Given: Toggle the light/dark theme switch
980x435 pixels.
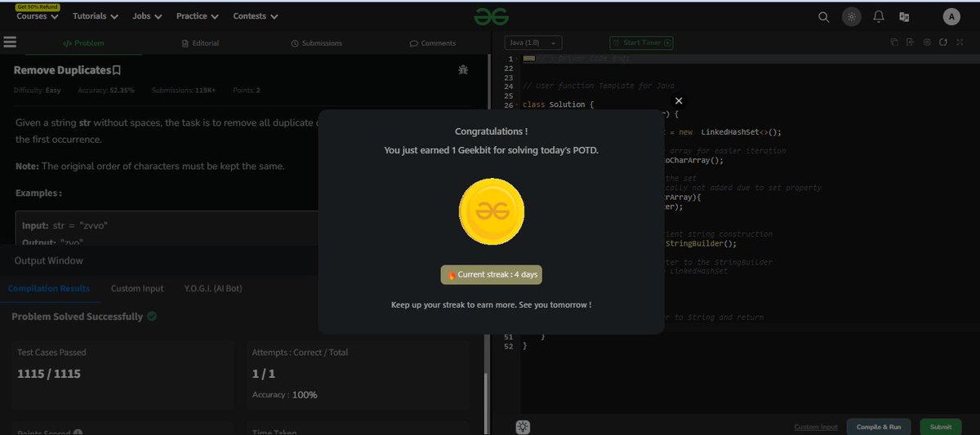Looking at the screenshot, I should [852, 16].
